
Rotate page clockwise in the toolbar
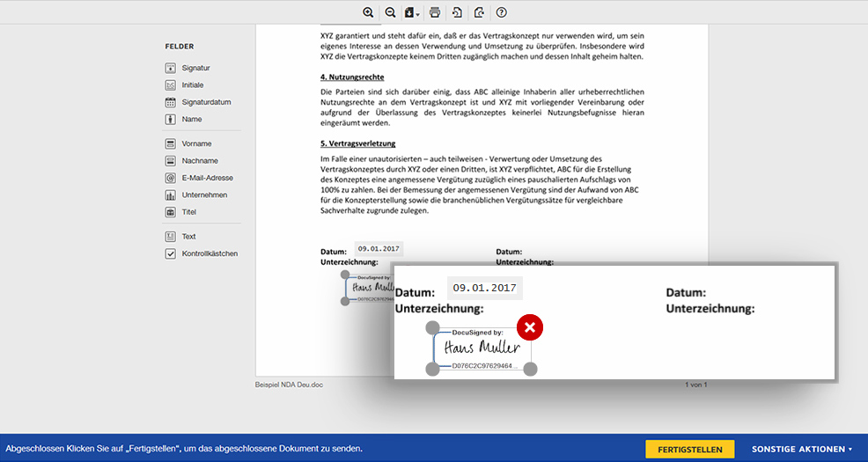click(479, 12)
